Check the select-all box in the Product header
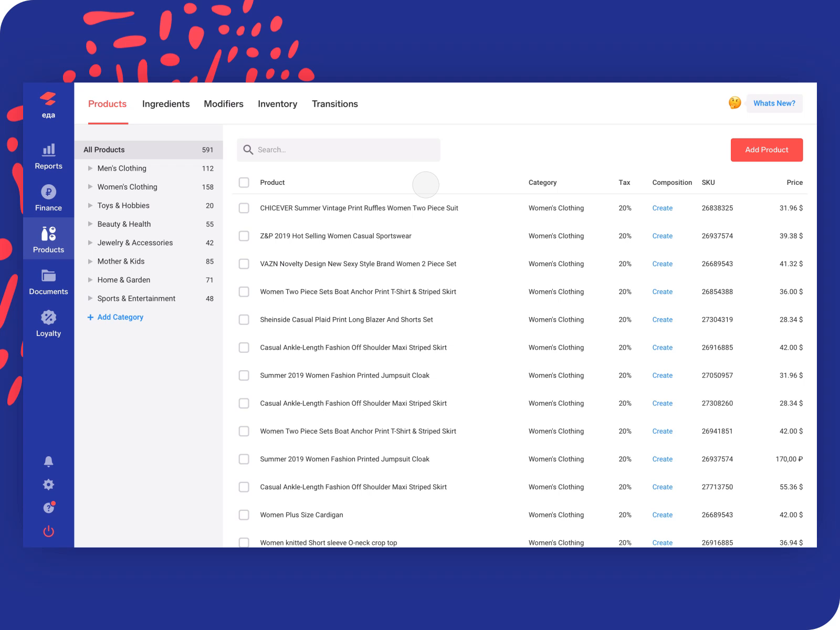The height and width of the screenshot is (630, 840). (244, 182)
